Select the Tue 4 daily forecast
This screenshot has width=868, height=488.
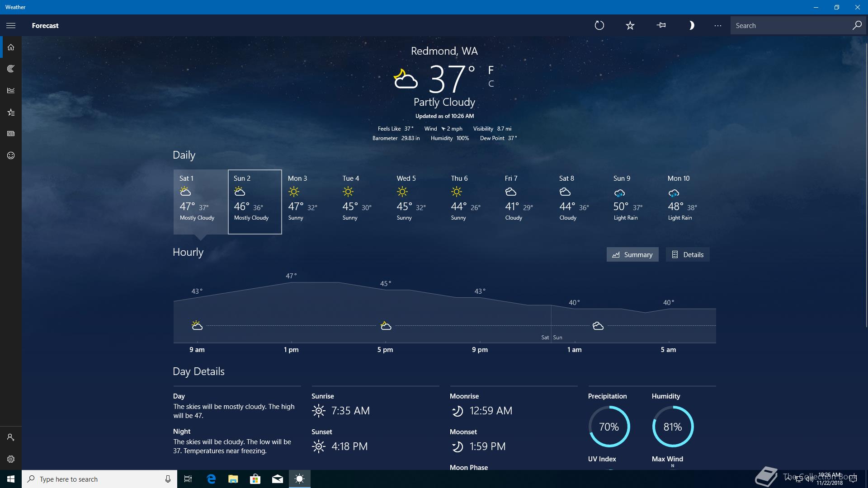coord(363,202)
